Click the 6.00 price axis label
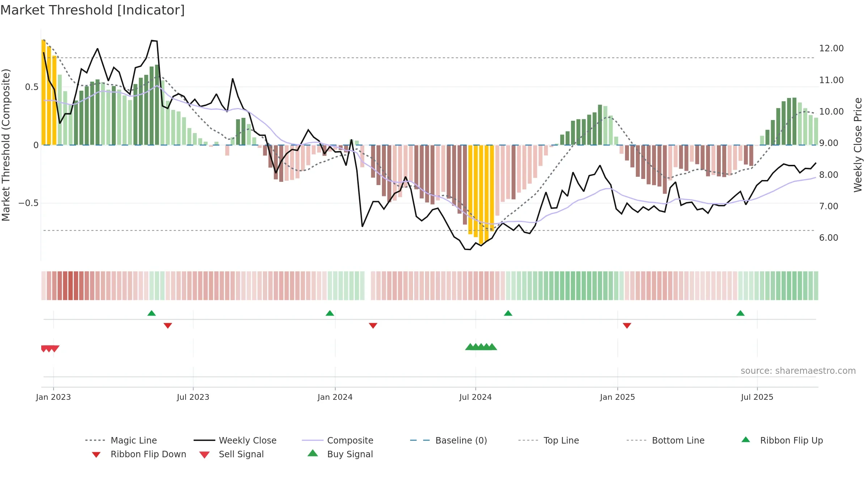 pos(829,238)
